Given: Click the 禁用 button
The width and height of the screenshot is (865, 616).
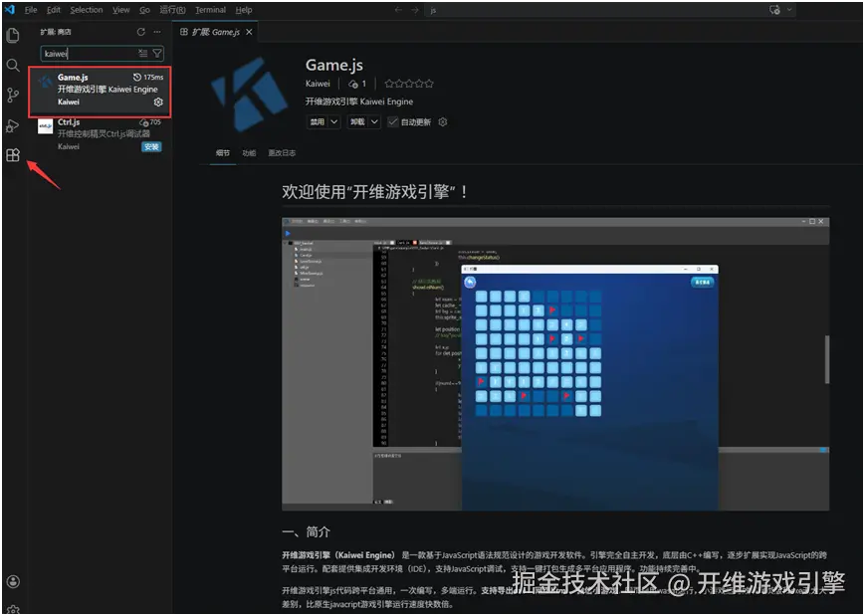Looking at the screenshot, I should [x=318, y=121].
